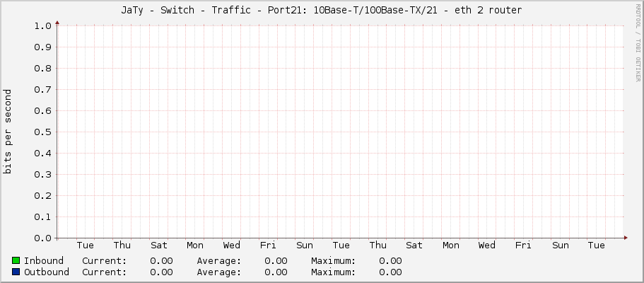Screen dimensions: 644x283
Task: Click 'Average:' label in the Inbound row
Action: [x=219, y=261]
